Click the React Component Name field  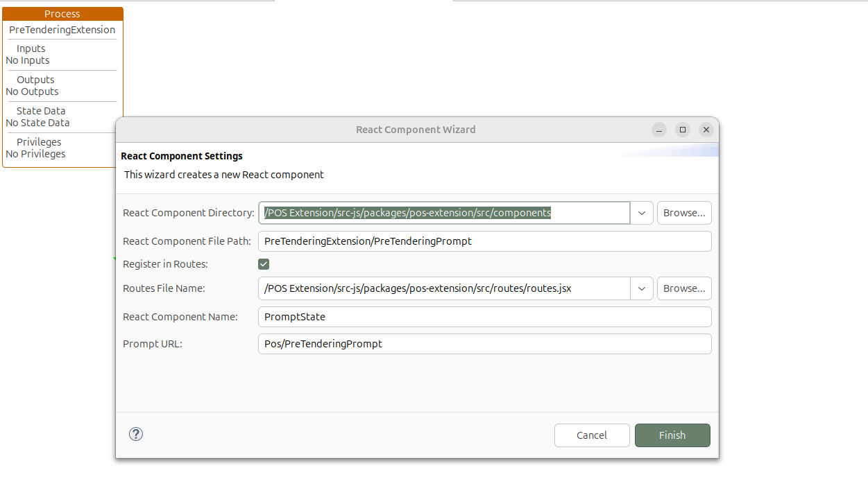click(x=484, y=316)
